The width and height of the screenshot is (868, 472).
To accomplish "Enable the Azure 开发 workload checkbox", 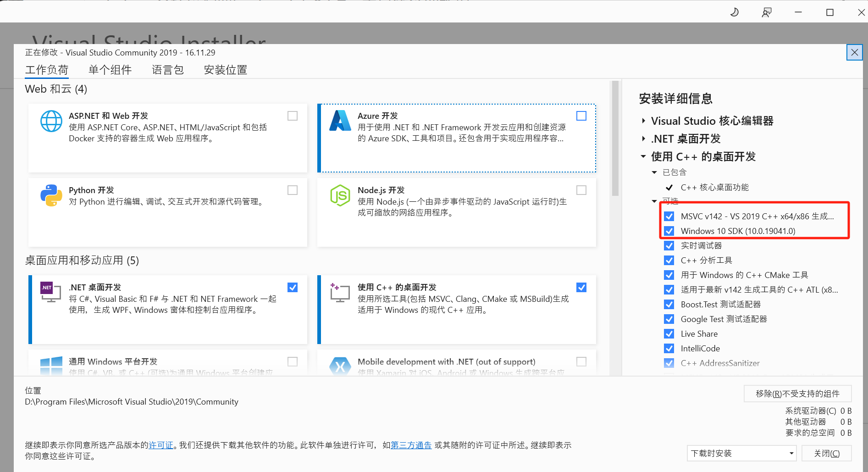I will click(581, 116).
